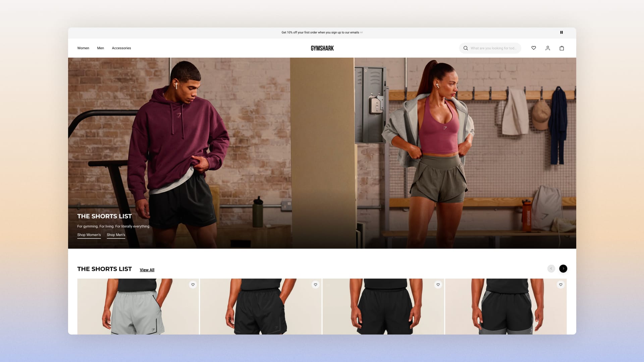Pause the announcement banner rotation
This screenshot has height=362, width=644.
561,33
